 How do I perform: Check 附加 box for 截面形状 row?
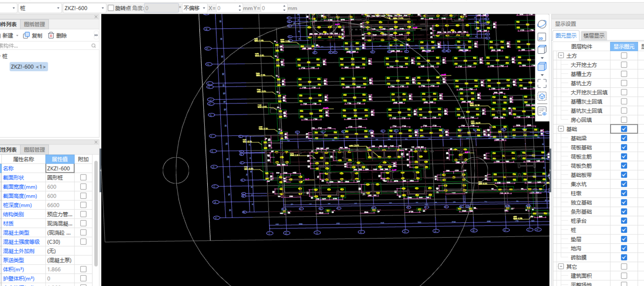(83, 177)
